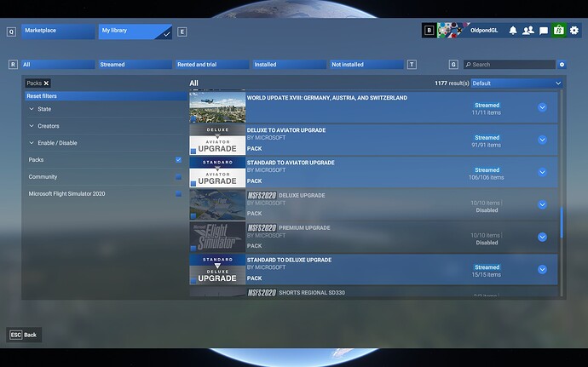Click the G key search shortcut icon

tap(453, 65)
